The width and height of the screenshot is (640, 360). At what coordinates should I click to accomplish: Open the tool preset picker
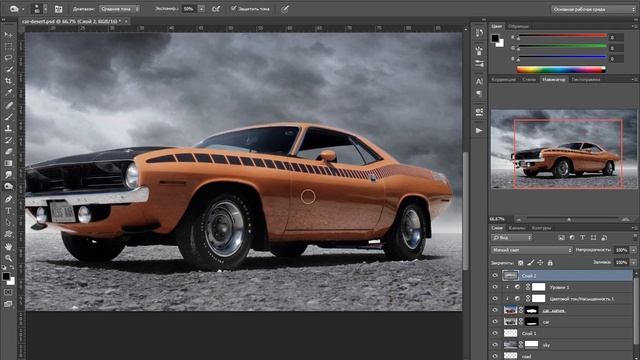[16, 9]
